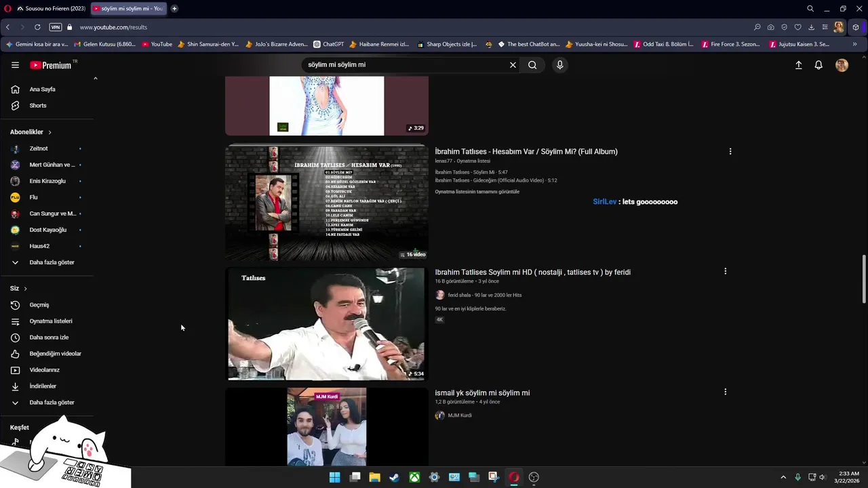The width and height of the screenshot is (868, 488).
Task: Go back with the browser back arrow
Action: click(x=7, y=27)
